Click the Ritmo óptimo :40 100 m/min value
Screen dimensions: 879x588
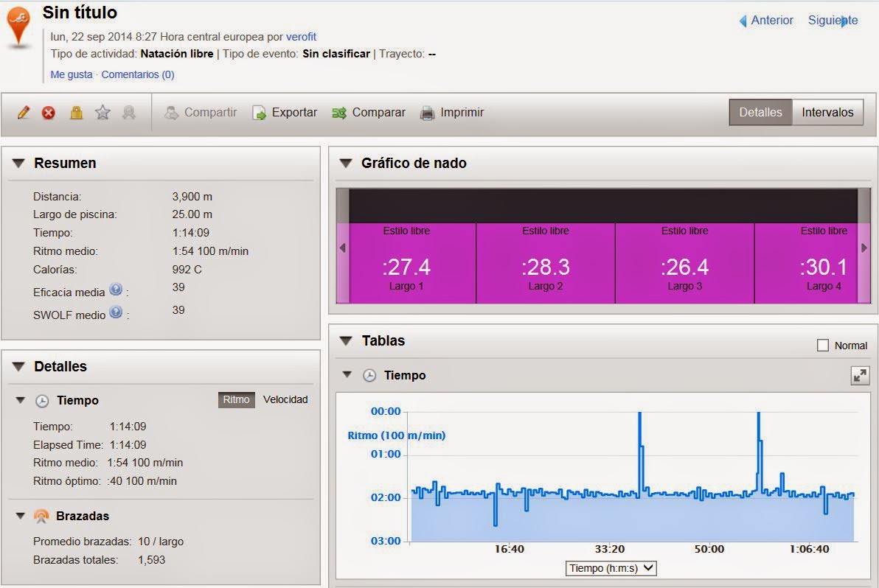point(142,481)
